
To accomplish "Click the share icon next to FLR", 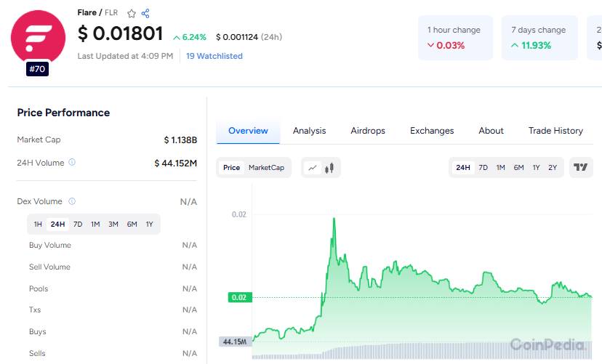I will (x=145, y=13).
